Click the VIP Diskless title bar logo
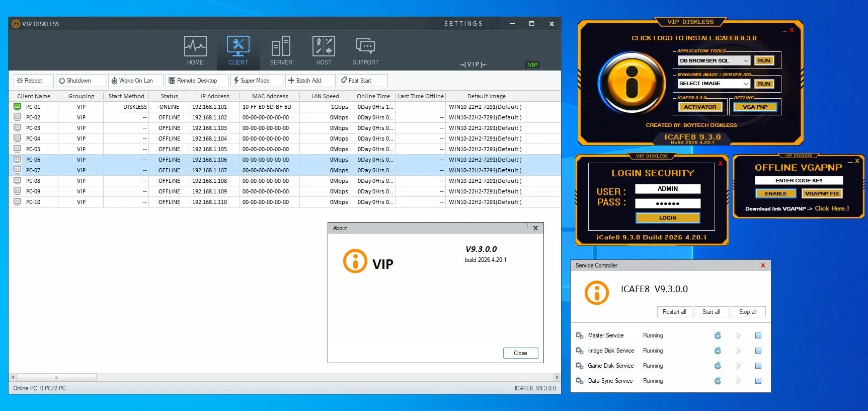Screen dimensions: 868x411 (x=16, y=24)
